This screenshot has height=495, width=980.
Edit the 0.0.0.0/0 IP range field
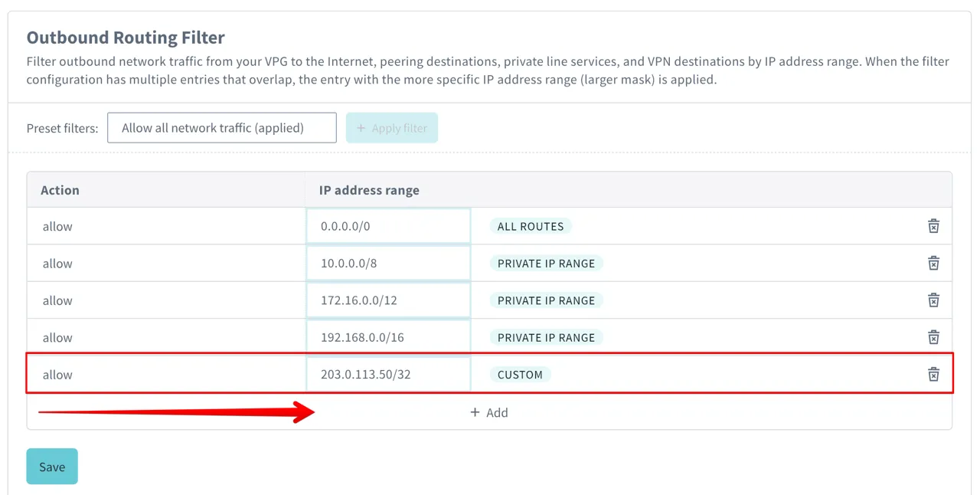pyautogui.click(x=388, y=226)
